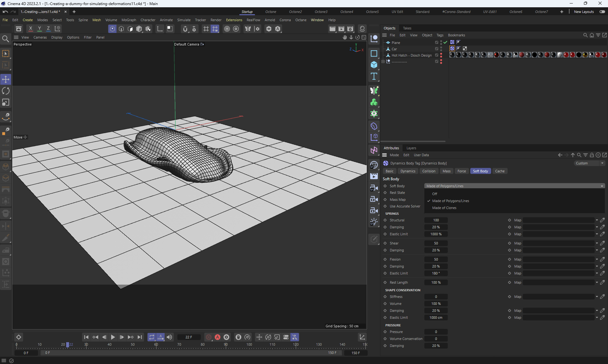
Task: Toggle visibility dots for Car object
Action: point(441,49)
